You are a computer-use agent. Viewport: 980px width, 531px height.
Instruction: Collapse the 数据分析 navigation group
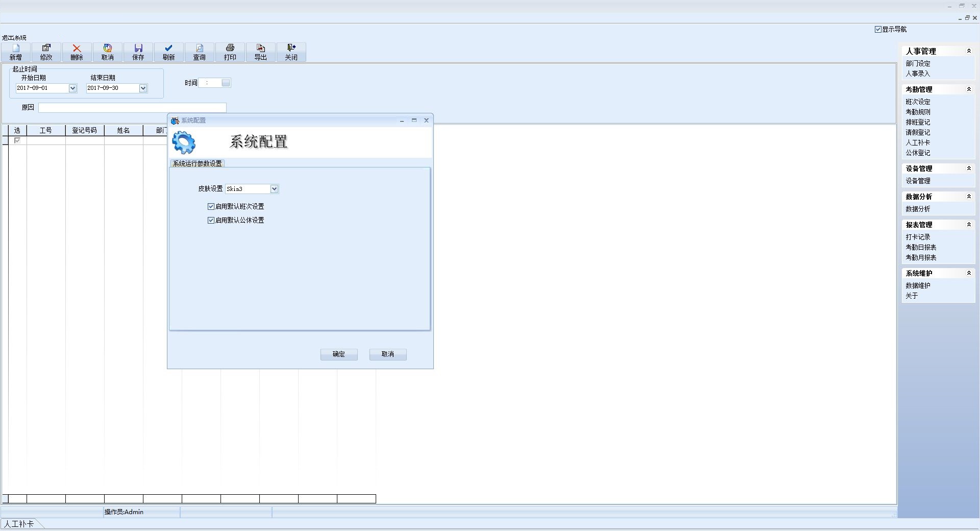[969, 197]
